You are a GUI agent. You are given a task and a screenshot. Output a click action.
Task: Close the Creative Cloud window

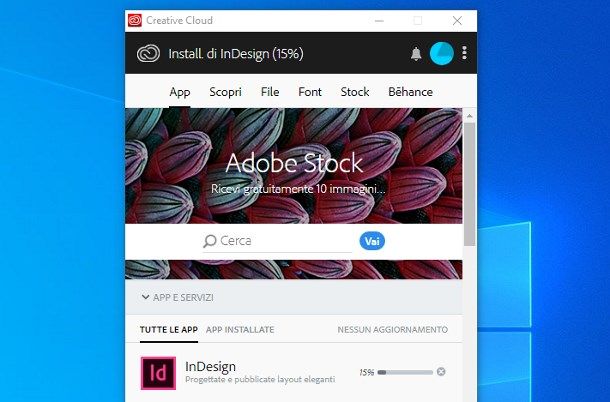458,21
